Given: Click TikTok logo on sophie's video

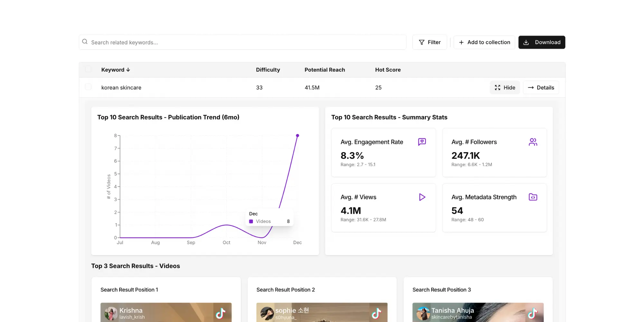Looking at the screenshot, I should 376,313.
